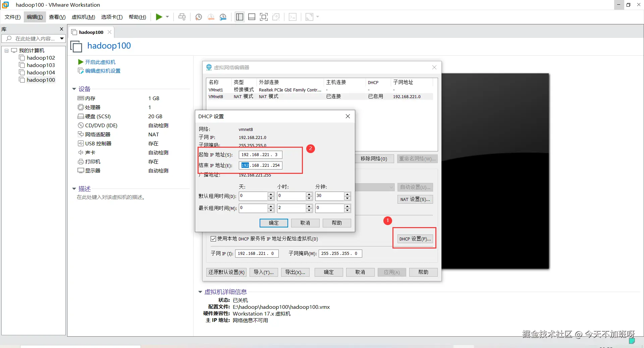Select the VMnet8 row in network list
This screenshot has width=644, height=348.
320,97
